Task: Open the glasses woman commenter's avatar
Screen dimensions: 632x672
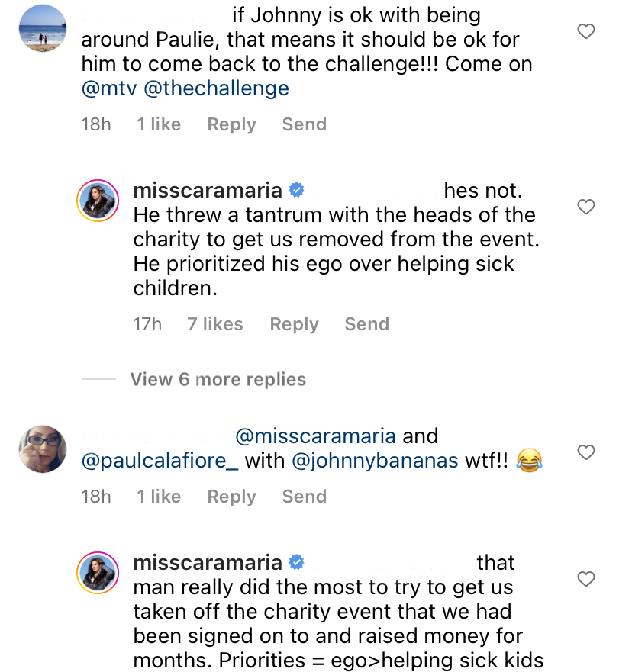Action: click(x=43, y=449)
